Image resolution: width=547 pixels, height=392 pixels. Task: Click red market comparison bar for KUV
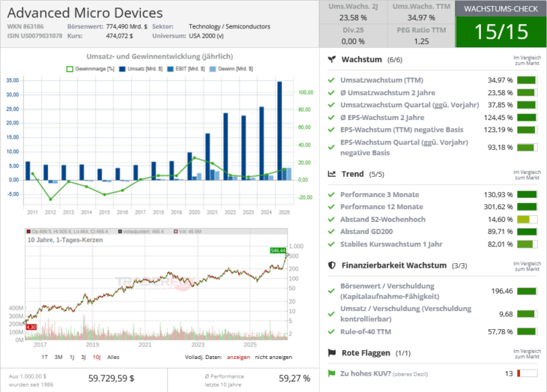(x=527, y=373)
